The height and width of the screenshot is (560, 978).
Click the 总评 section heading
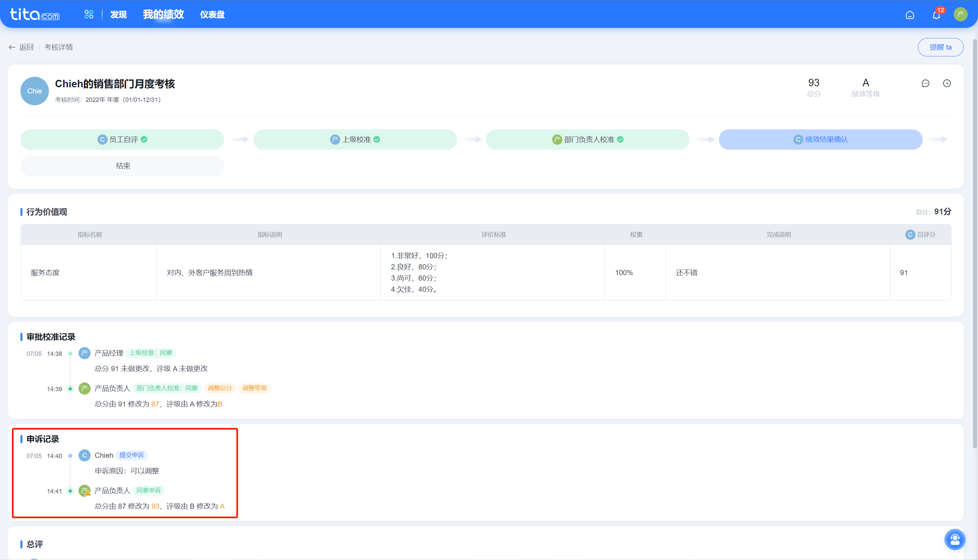pyautogui.click(x=35, y=544)
